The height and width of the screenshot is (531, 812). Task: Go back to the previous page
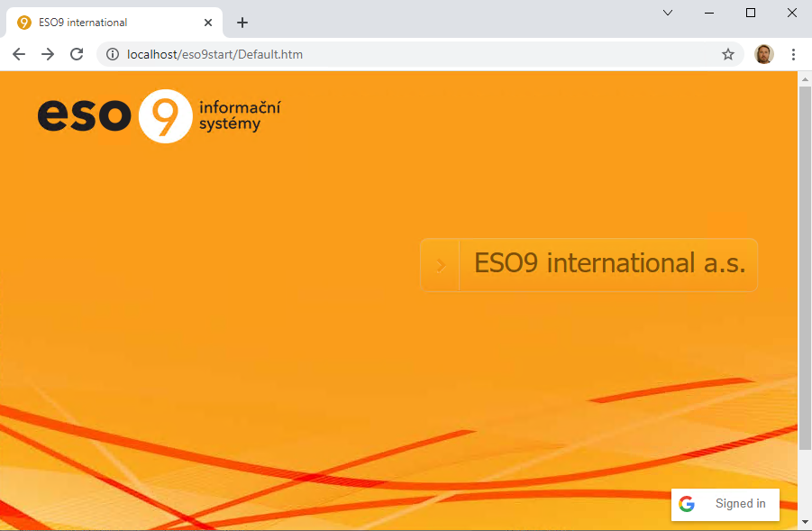click(x=19, y=54)
